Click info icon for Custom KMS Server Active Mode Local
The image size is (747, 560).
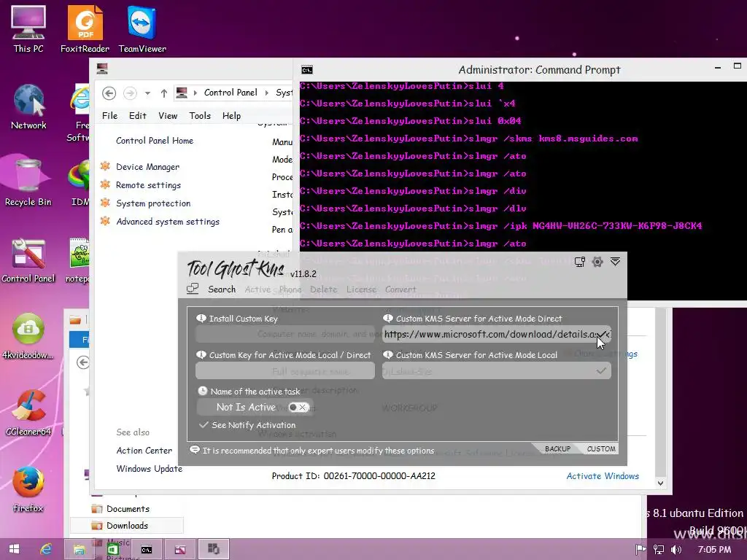click(388, 355)
